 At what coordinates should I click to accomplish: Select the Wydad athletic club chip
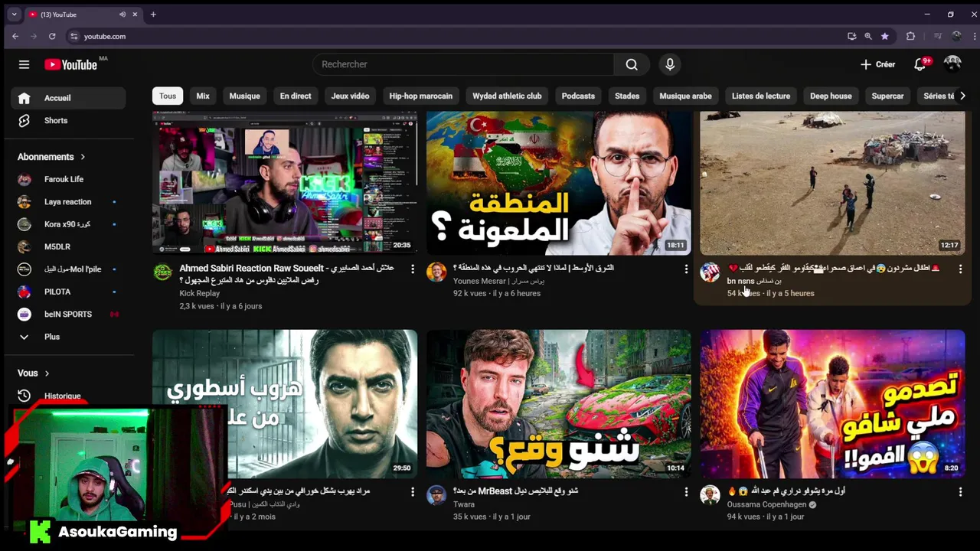pyautogui.click(x=507, y=96)
